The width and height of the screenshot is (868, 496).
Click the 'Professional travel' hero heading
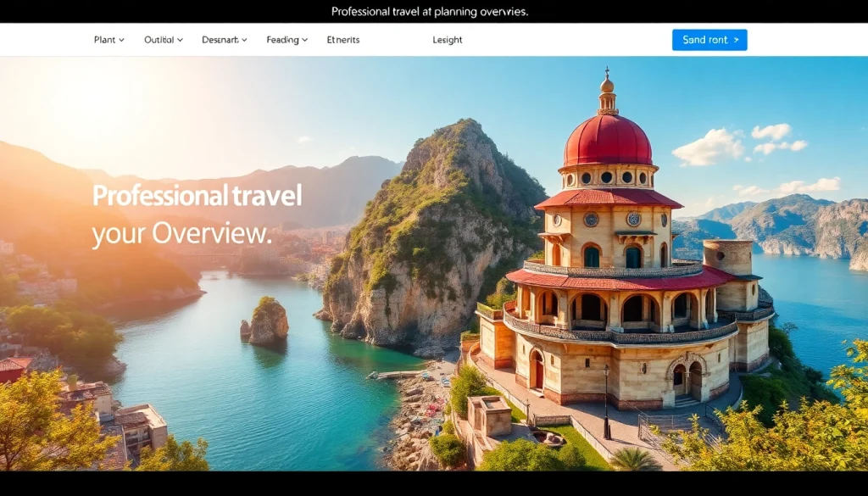(197, 196)
